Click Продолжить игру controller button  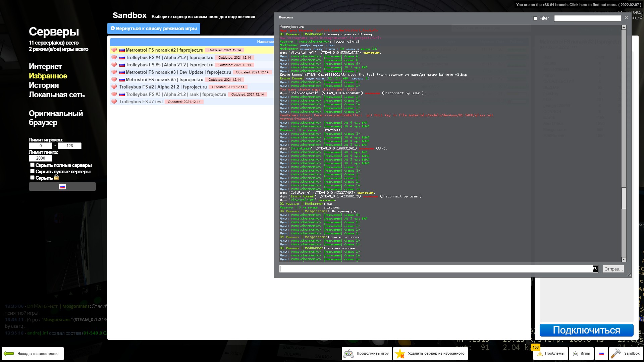click(367, 354)
